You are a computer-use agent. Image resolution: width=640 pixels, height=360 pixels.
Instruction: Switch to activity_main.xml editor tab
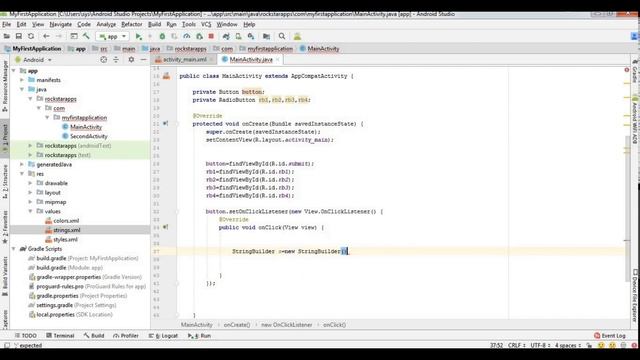click(x=184, y=60)
